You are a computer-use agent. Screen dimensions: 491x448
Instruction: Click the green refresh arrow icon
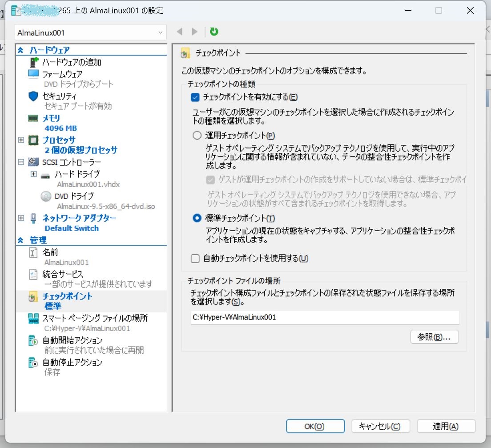click(213, 32)
